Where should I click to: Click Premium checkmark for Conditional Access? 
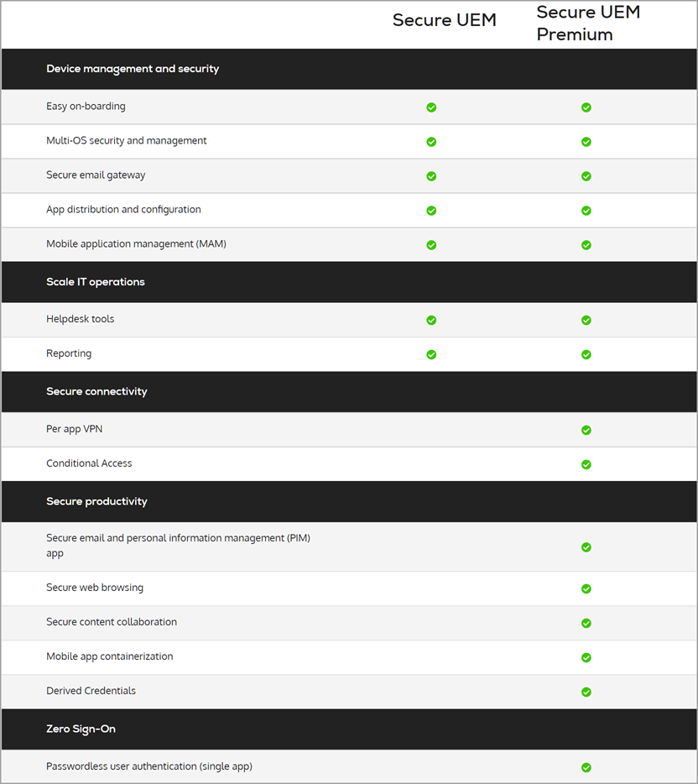tap(586, 464)
